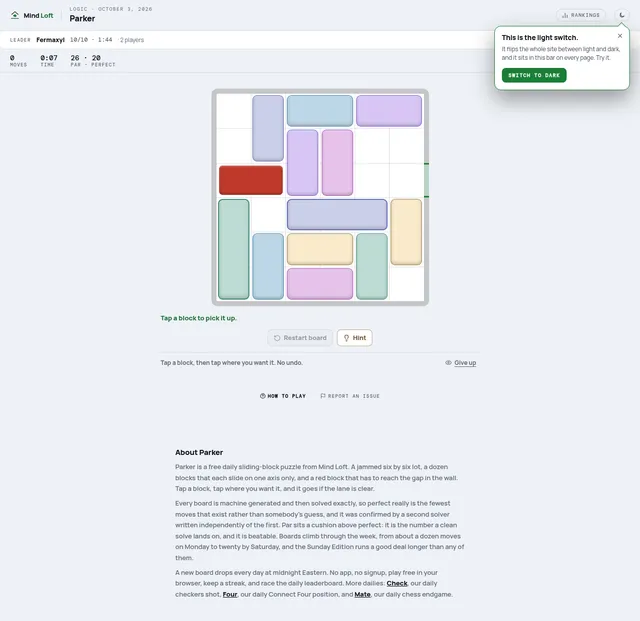This screenshot has height=621, width=640.
Task: Select the red block on the board
Action: coord(251,180)
